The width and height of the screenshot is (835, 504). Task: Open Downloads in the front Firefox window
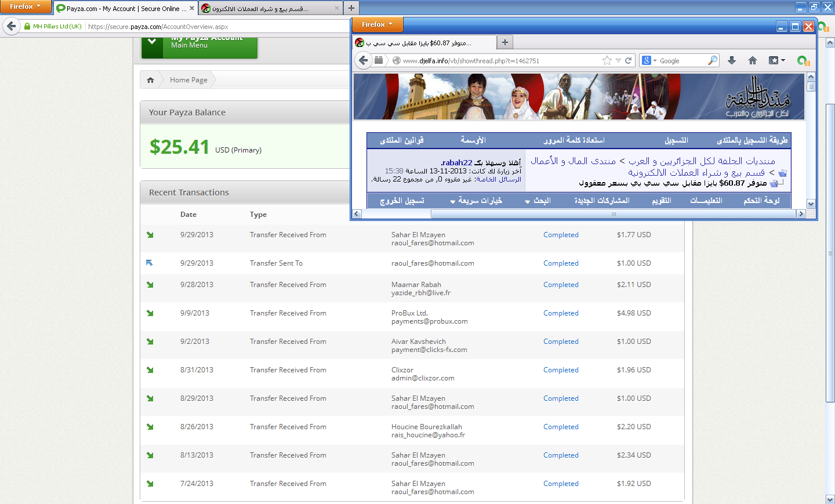[x=732, y=60]
